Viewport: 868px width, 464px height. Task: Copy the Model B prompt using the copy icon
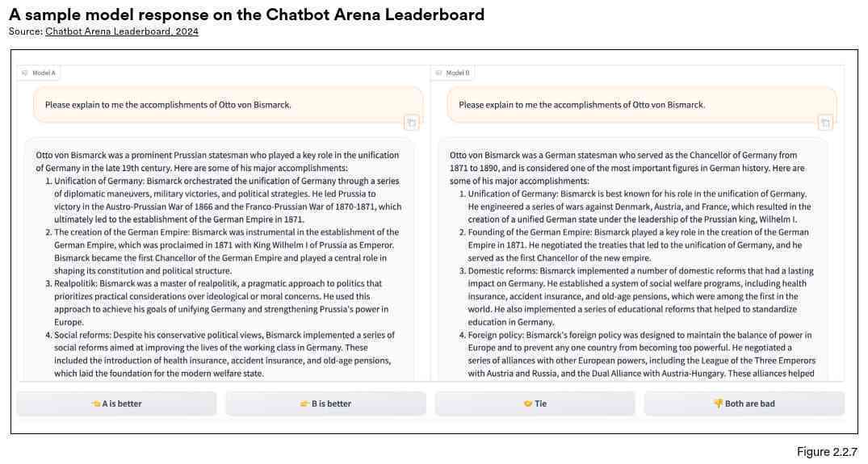825,123
